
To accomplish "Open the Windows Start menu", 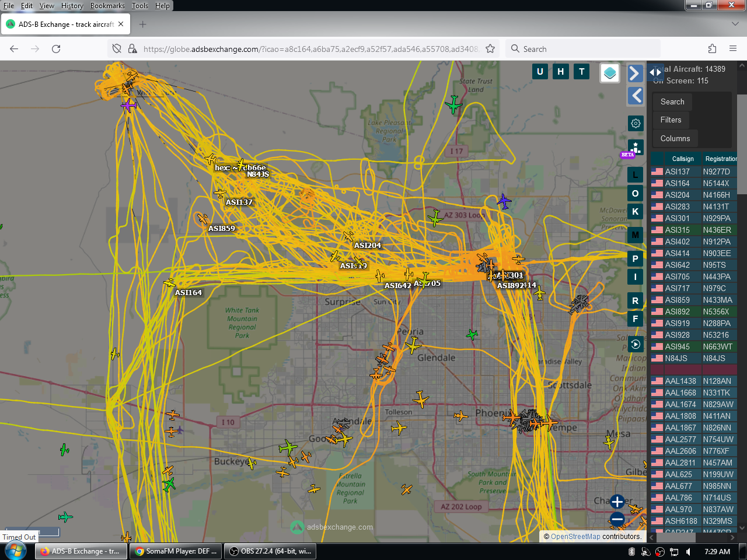I will (x=16, y=551).
